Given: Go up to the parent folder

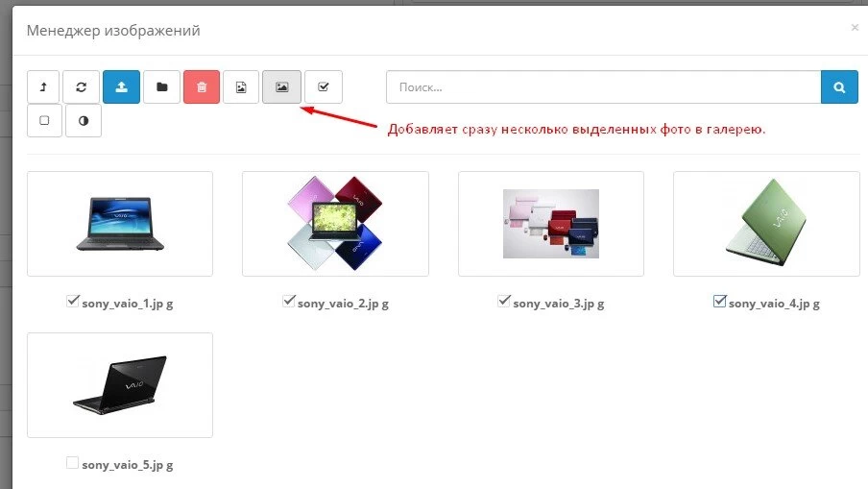Looking at the screenshot, I should pyautogui.click(x=43, y=87).
